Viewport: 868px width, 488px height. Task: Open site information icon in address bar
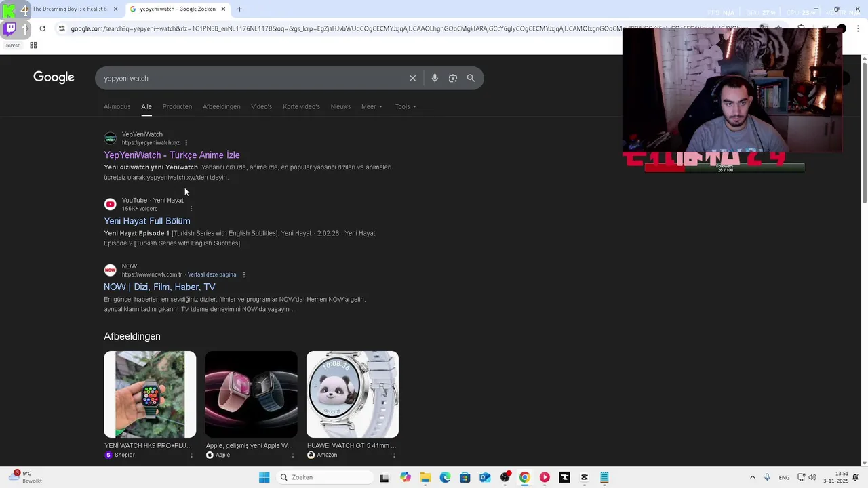pyautogui.click(x=62, y=28)
